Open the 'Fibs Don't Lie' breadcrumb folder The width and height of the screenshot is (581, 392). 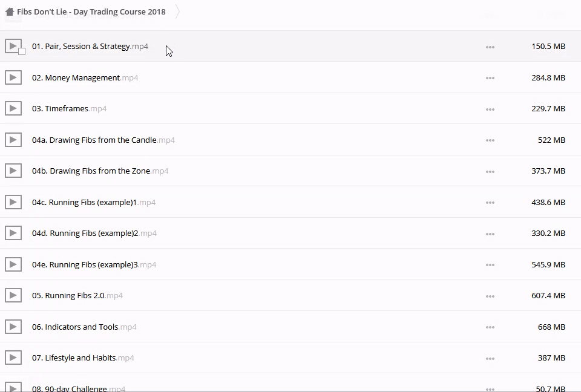tap(91, 11)
